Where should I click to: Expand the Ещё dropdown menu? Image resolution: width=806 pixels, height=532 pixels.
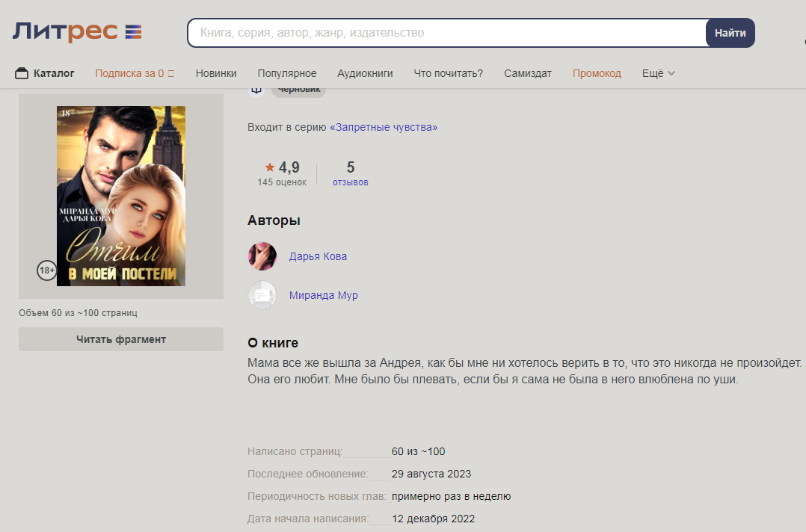(x=659, y=73)
